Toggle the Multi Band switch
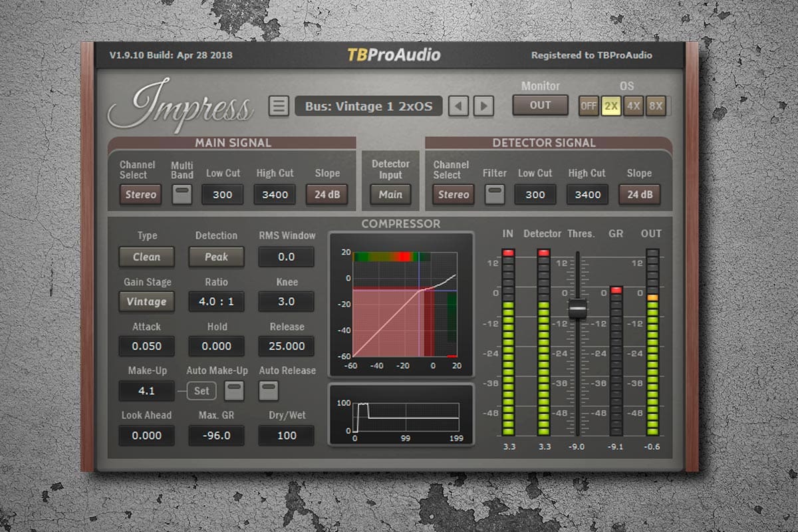798x532 pixels. pyautogui.click(x=182, y=194)
